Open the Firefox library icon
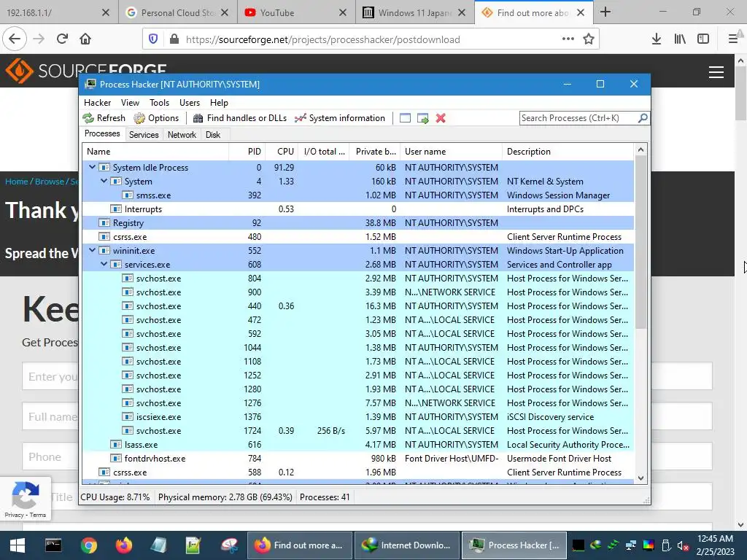This screenshot has height=560, width=747. coord(680,39)
